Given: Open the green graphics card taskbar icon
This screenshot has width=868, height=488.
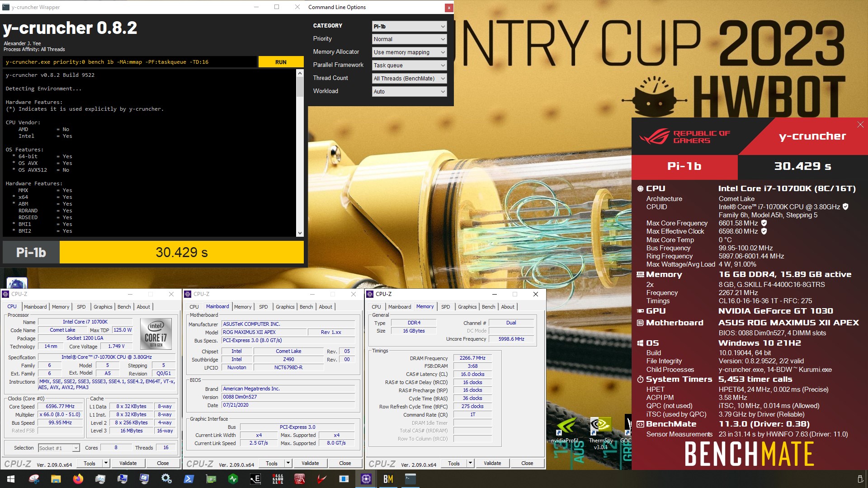Looking at the screenshot, I should click(211, 479).
